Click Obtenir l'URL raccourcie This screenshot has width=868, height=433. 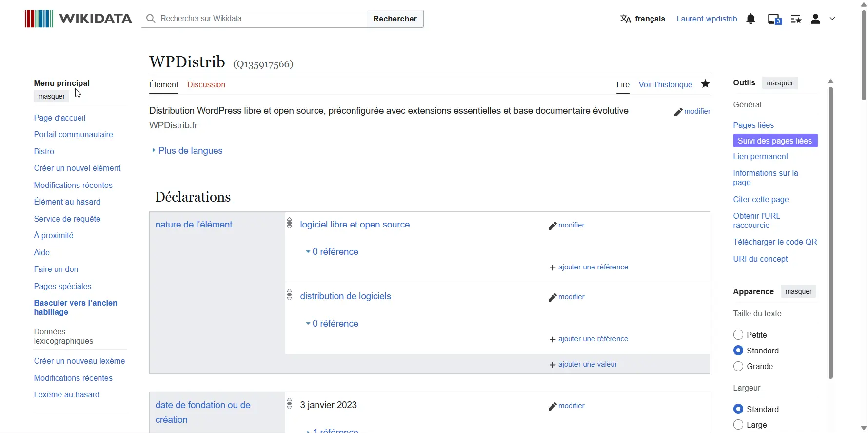[757, 221]
